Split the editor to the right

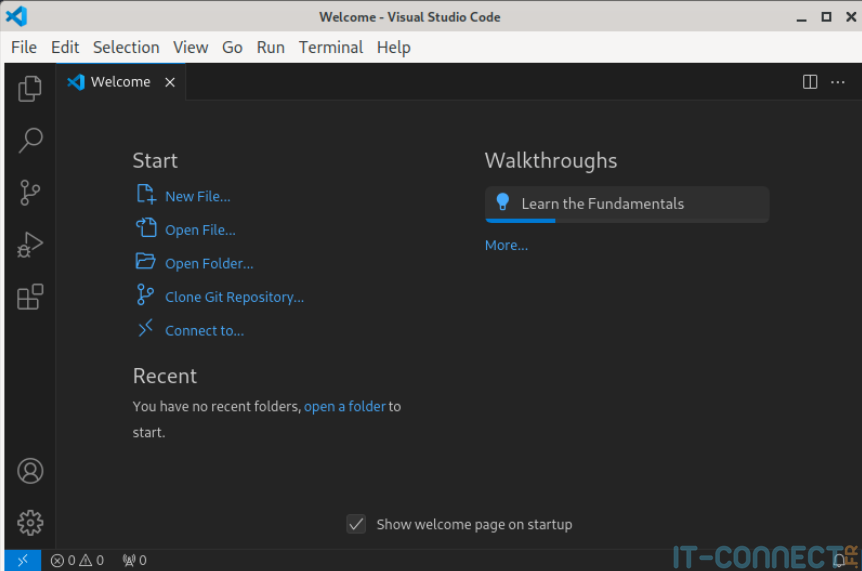click(x=810, y=82)
